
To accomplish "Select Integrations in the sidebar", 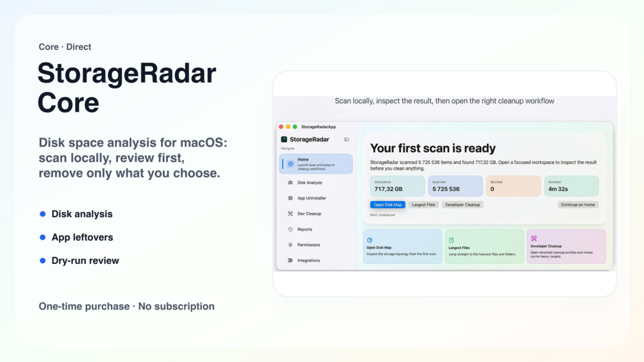I will coord(316,261).
